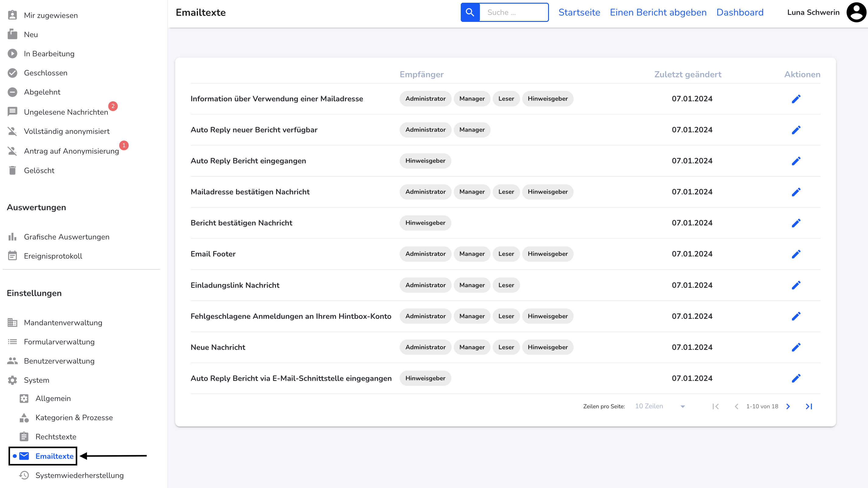Click 'Auto Reply Bericht eingegangen' row title

(248, 161)
